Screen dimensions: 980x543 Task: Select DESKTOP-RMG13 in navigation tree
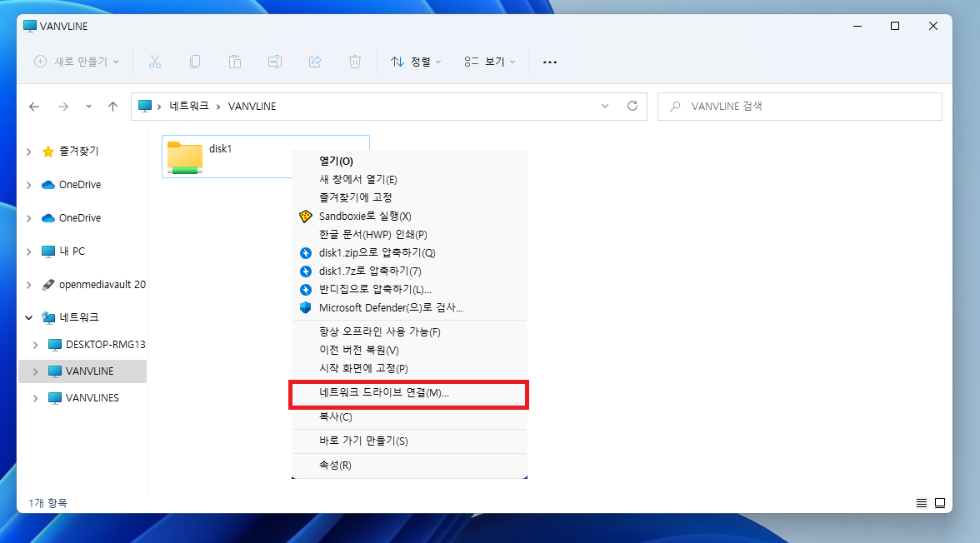click(x=83, y=345)
